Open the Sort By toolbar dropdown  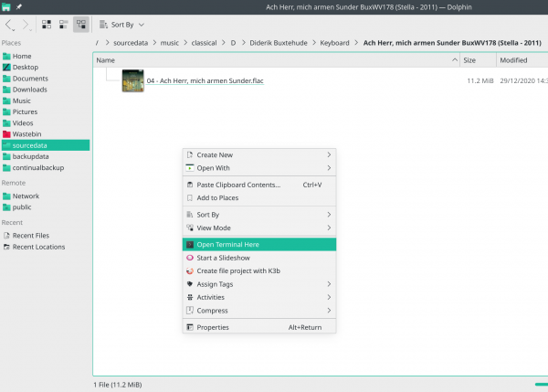pyautogui.click(x=121, y=25)
